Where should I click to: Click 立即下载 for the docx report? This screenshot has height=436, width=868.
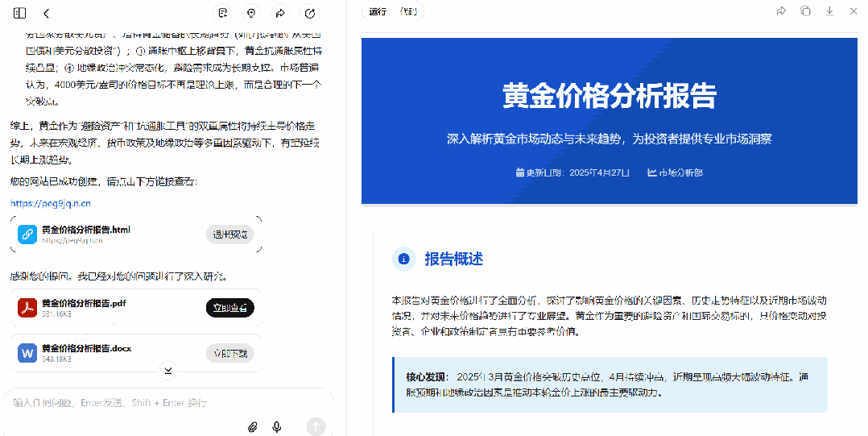click(x=229, y=353)
